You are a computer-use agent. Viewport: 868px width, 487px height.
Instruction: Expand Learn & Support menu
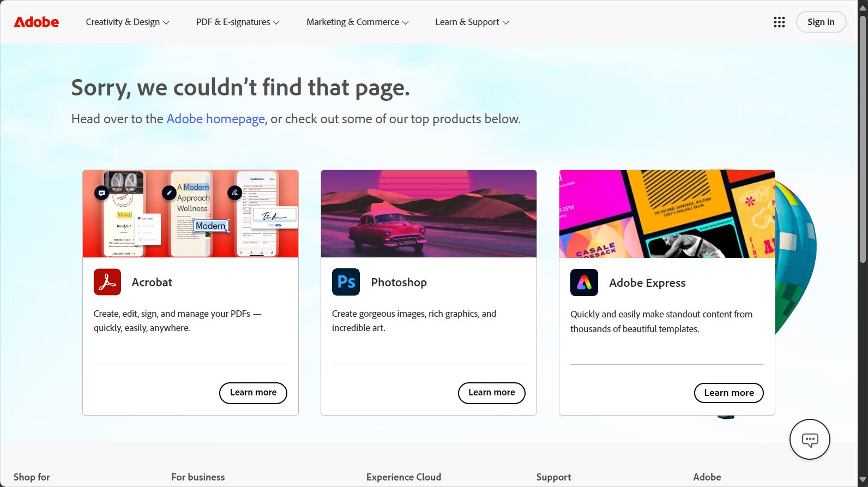point(472,22)
